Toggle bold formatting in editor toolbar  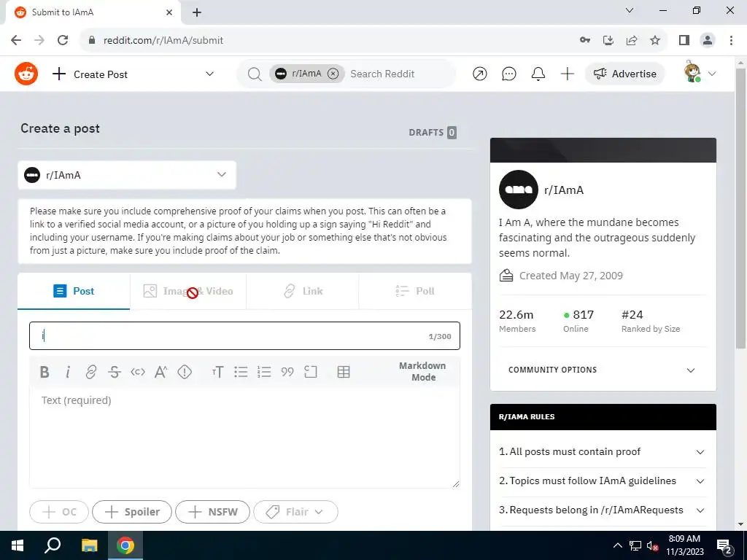(44, 372)
